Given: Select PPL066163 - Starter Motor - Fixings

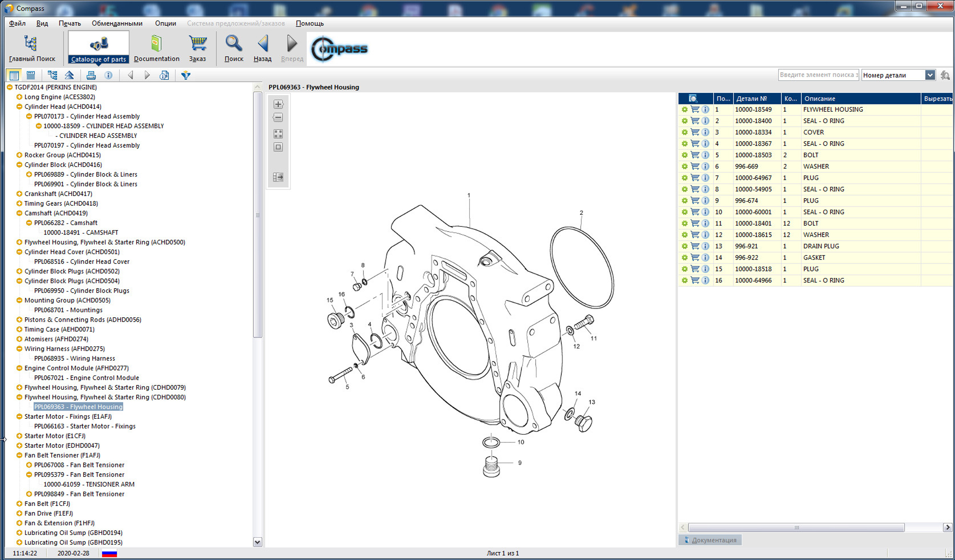Looking at the screenshot, I should (84, 426).
